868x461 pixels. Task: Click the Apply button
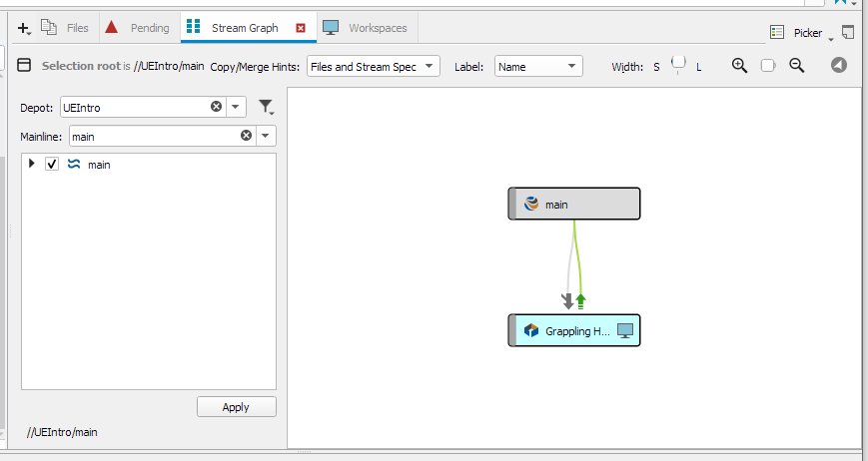[237, 407]
